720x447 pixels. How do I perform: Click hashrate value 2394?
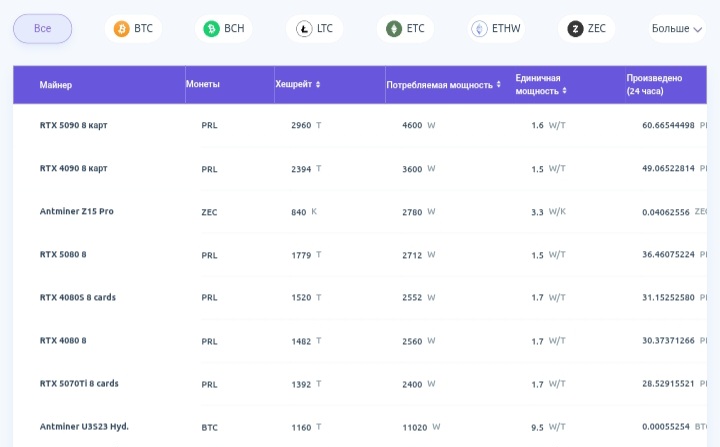point(301,169)
